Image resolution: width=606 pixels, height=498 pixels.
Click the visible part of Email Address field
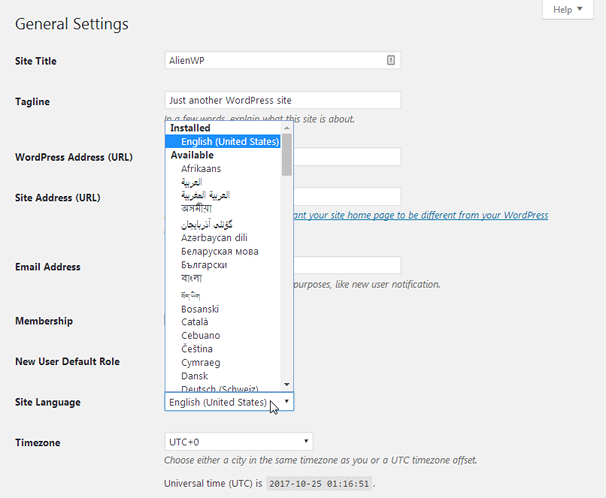(347, 266)
